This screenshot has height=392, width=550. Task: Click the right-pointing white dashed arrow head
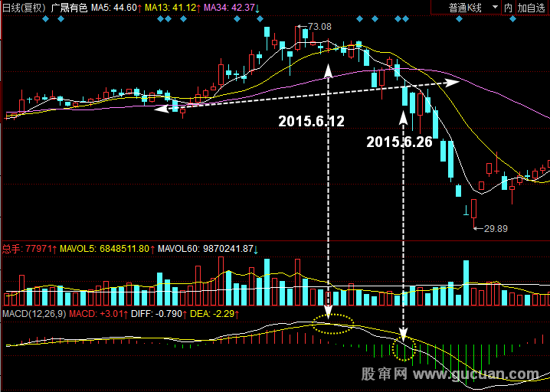(453, 81)
